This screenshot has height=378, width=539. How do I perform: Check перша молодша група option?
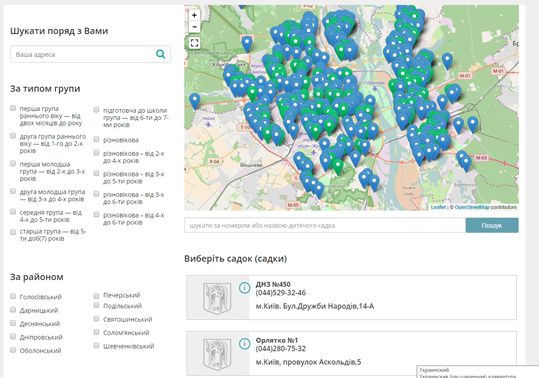pyautogui.click(x=13, y=163)
